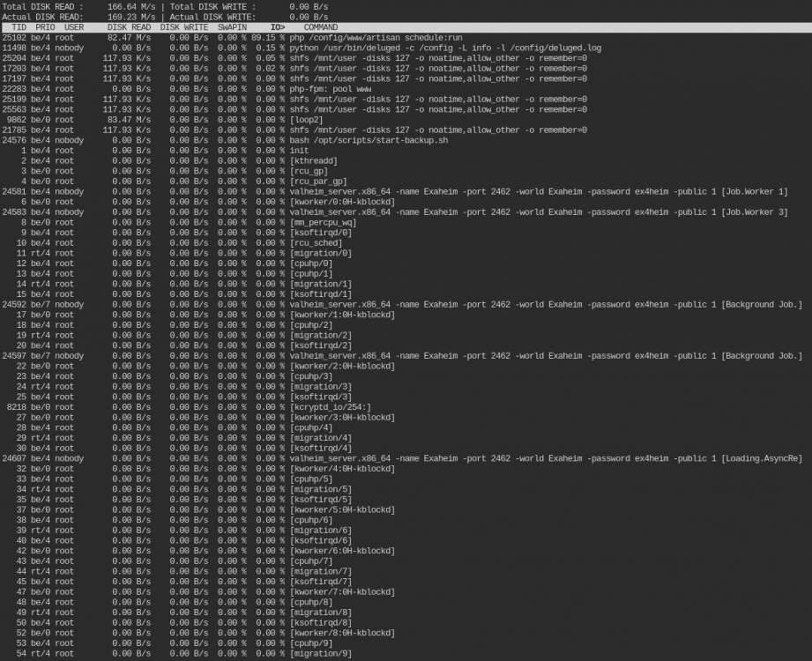This screenshot has width=812, height=661.
Task: Select the [kcryptd_io/254:] process
Action: pos(330,407)
